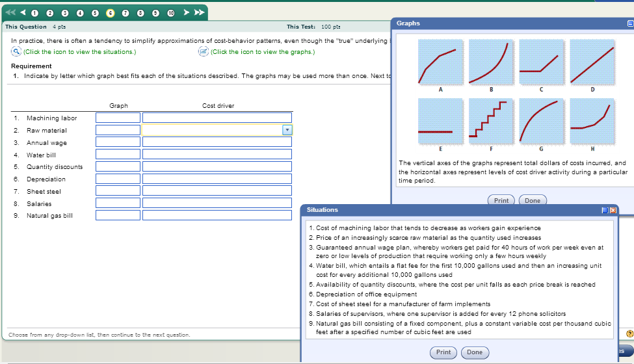Select situation 8 Salaries of supervisors text
Viewport: 634px width, 364px height.
tap(441, 314)
